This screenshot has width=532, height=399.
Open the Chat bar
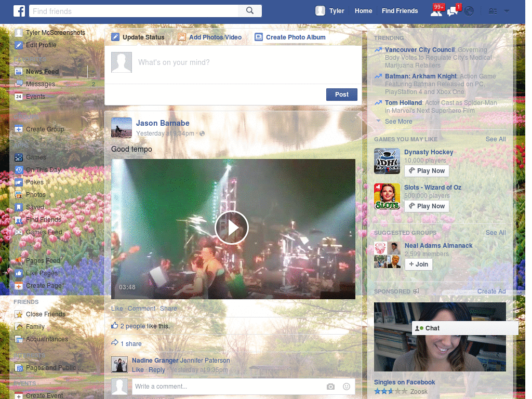[465, 328]
